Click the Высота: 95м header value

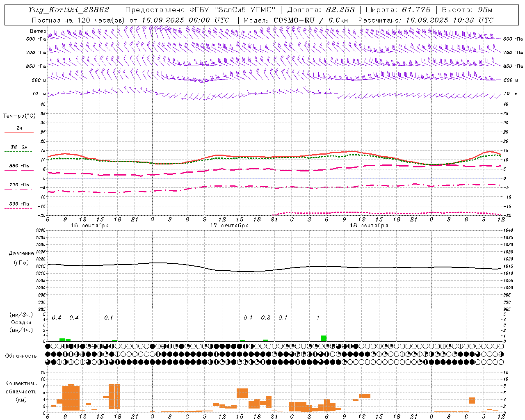(x=466, y=10)
